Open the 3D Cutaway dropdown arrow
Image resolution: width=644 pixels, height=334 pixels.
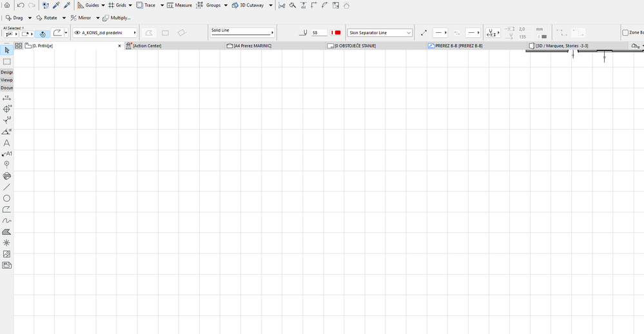click(271, 5)
